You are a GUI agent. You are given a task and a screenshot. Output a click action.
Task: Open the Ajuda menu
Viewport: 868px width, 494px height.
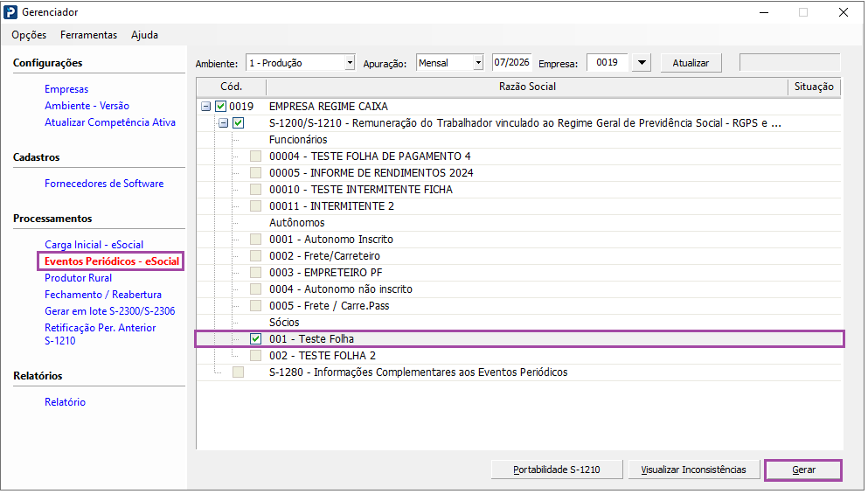(144, 35)
